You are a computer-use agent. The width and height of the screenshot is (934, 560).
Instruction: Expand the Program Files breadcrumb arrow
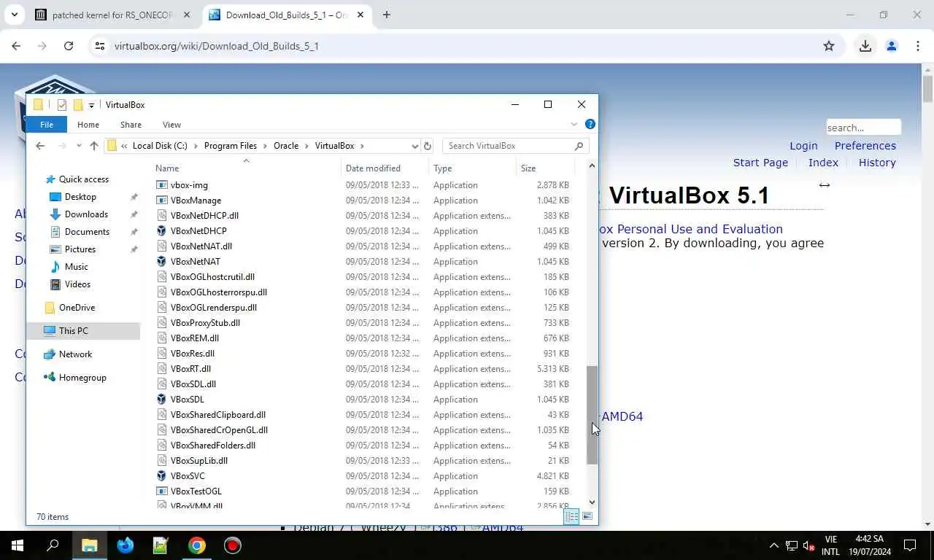point(266,146)
